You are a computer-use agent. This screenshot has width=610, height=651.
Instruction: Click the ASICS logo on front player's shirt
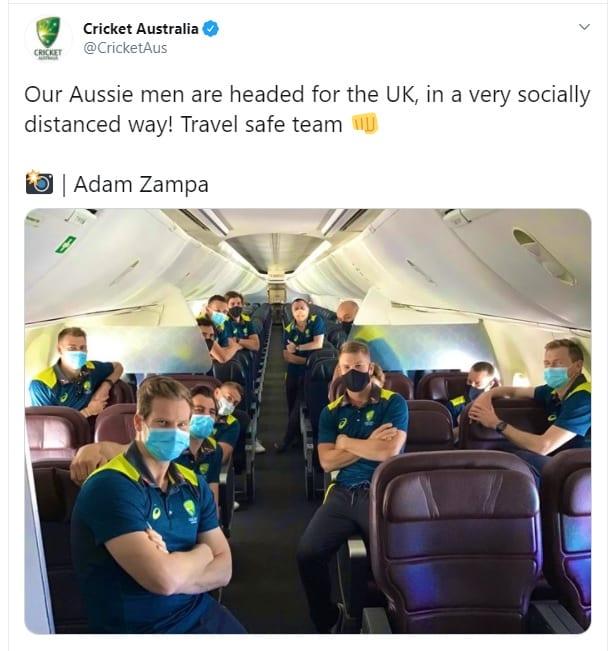coord(156,513)
